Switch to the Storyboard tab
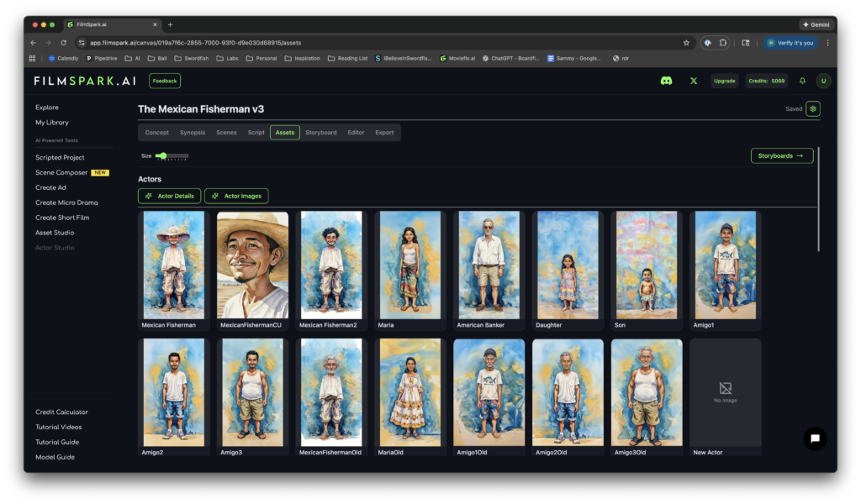861x504 pixels. pos(320,132)
